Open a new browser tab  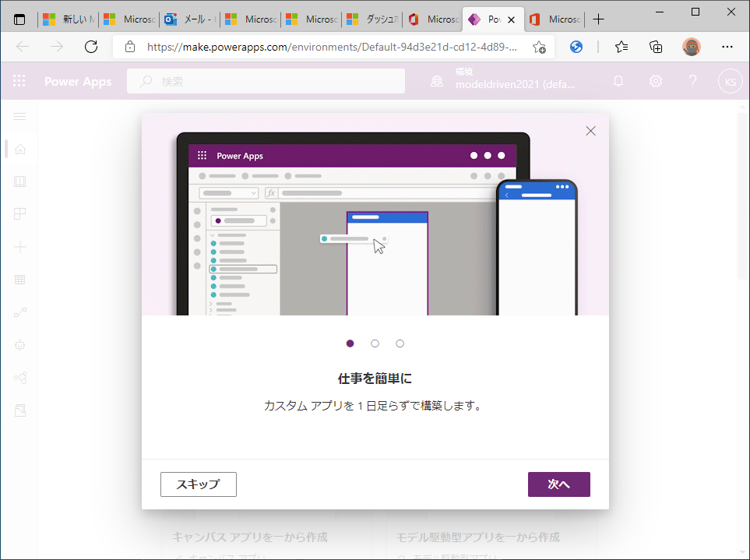(598, 19)
